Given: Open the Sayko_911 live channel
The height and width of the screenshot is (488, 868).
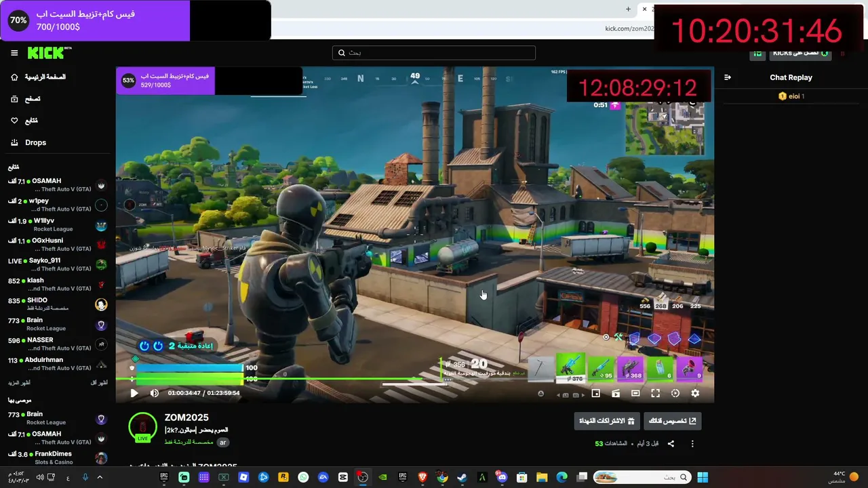Looking at the screenshot, I should [x=58, y=264].
